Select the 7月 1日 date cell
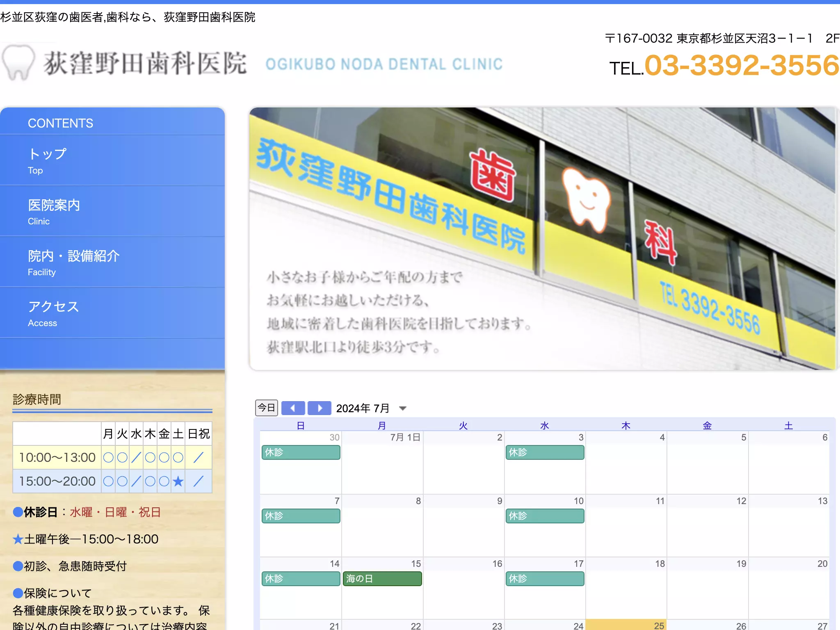 coord(405,437)
